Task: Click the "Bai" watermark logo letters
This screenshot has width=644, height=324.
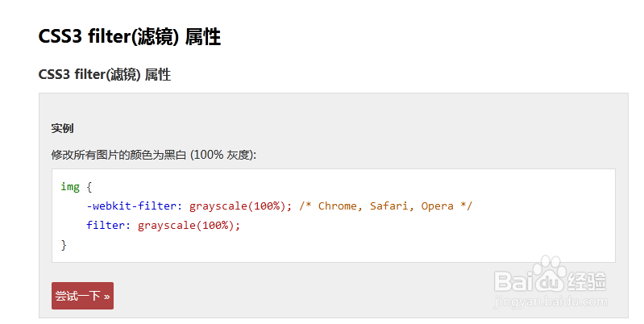Action: coord(513,280)
